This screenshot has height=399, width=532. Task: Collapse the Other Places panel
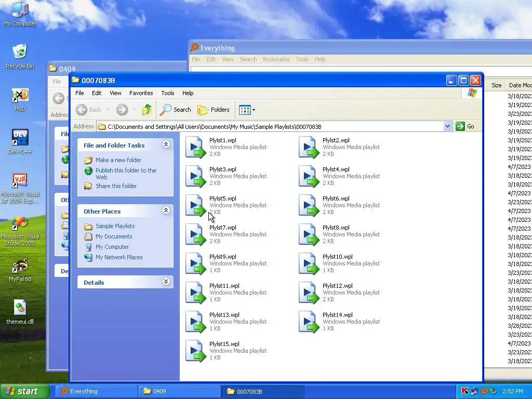[x=166, y=210]
